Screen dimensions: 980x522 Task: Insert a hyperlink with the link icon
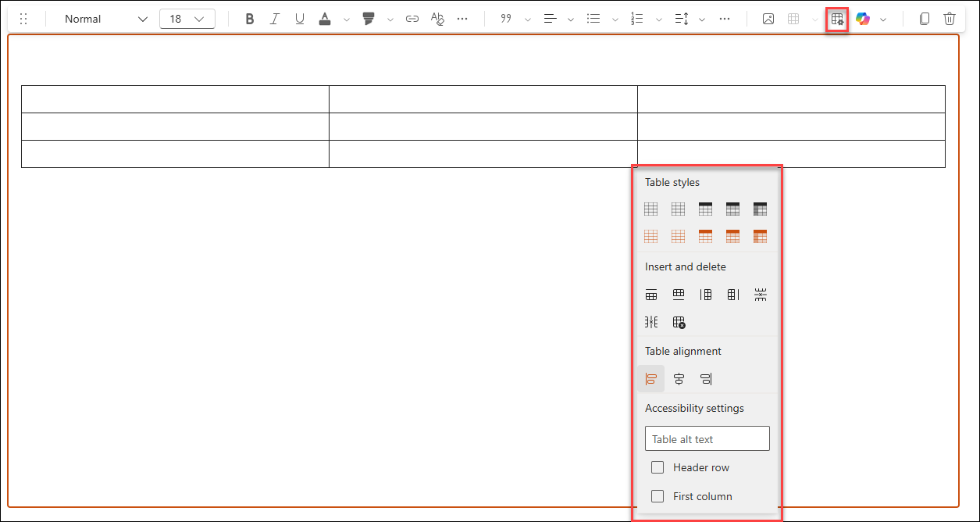(x=412, y=20)
